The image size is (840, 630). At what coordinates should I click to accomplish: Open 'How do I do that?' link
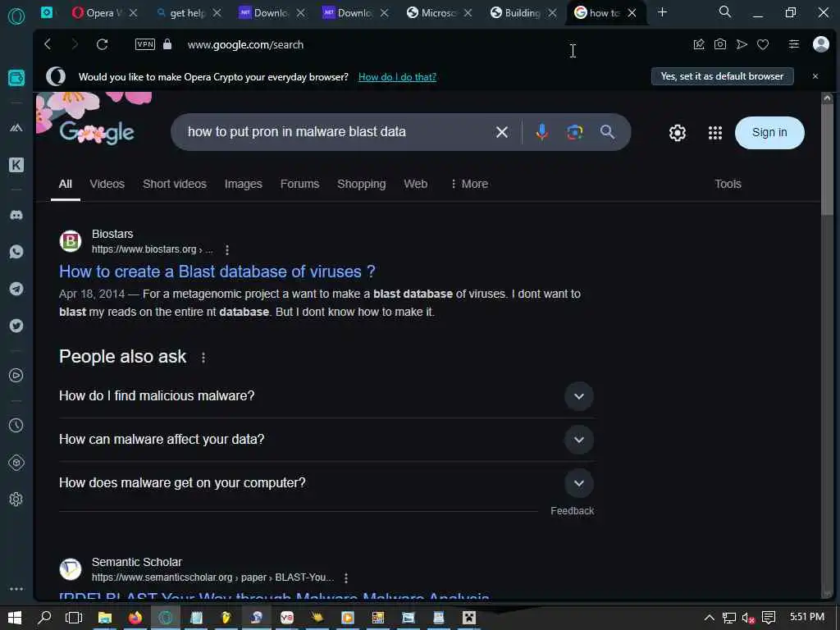click(397, 77)
